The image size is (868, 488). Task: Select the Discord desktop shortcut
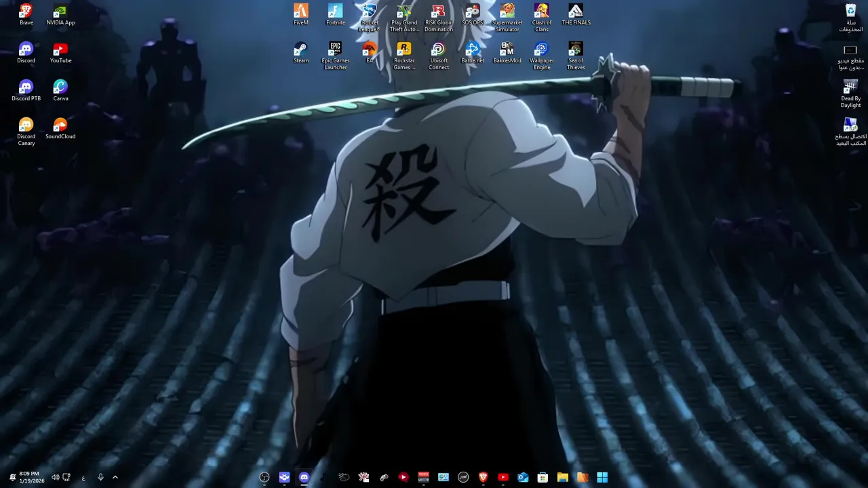coord(26,53)
